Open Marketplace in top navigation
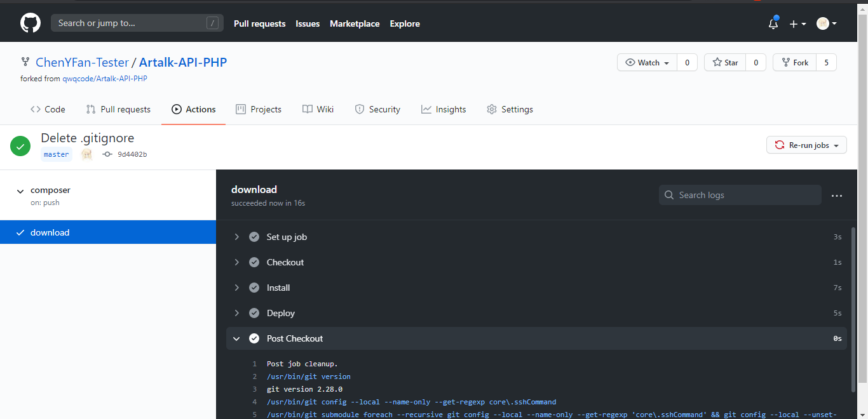The height and width of the screenshot is (419, 868). point(355,23)
